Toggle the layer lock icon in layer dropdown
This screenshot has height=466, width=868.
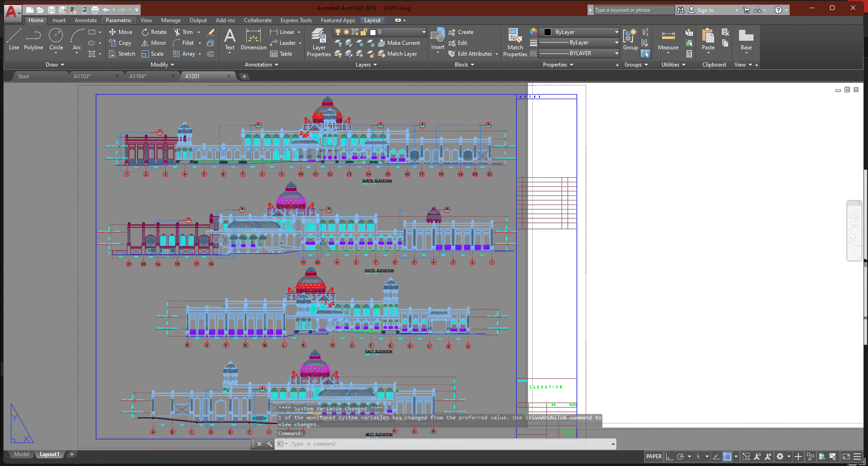coord(363,32)
